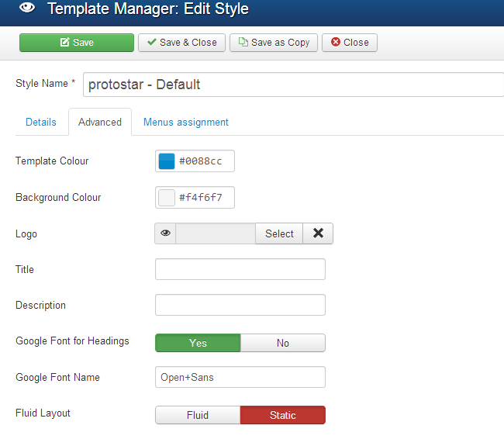Click the eye icon in the header
The width and height of the screenshot is (504, 446).
pos(26,9)
